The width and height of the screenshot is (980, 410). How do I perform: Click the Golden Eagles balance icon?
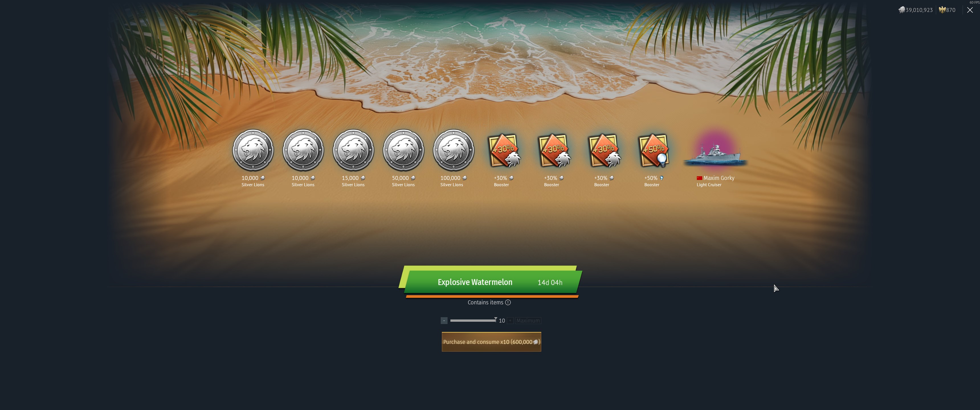942,10
